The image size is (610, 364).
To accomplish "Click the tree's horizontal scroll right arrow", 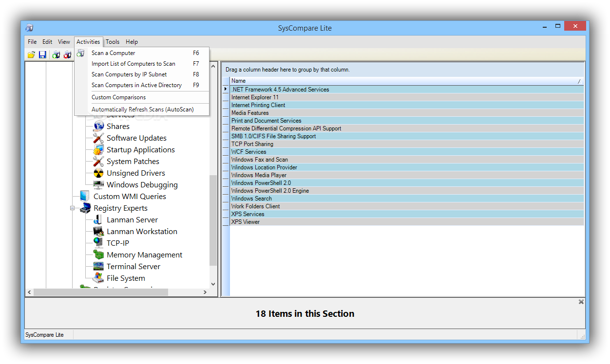I will (205, 292).
